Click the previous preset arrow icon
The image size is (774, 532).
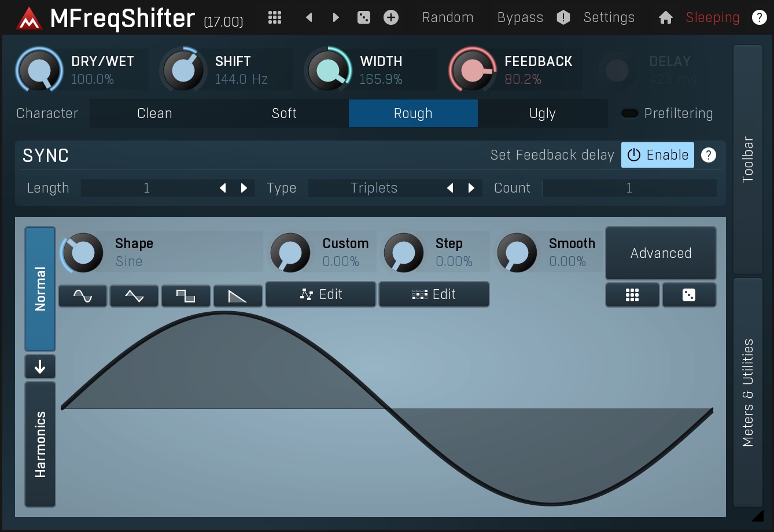[308, 17]
